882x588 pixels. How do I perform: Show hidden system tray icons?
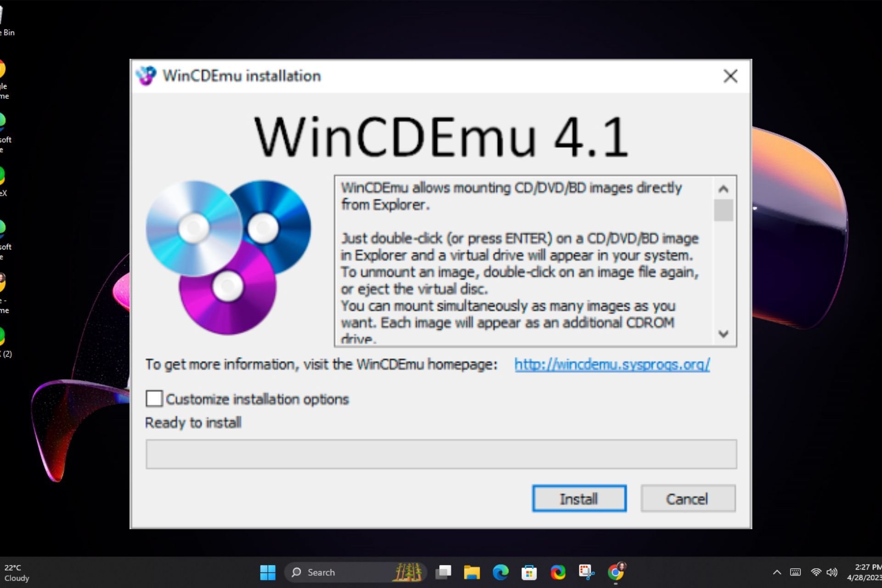pos(777,572)
